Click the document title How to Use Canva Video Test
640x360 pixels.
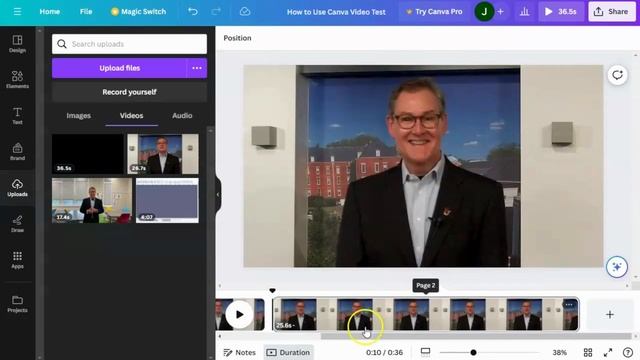(336, 12)
